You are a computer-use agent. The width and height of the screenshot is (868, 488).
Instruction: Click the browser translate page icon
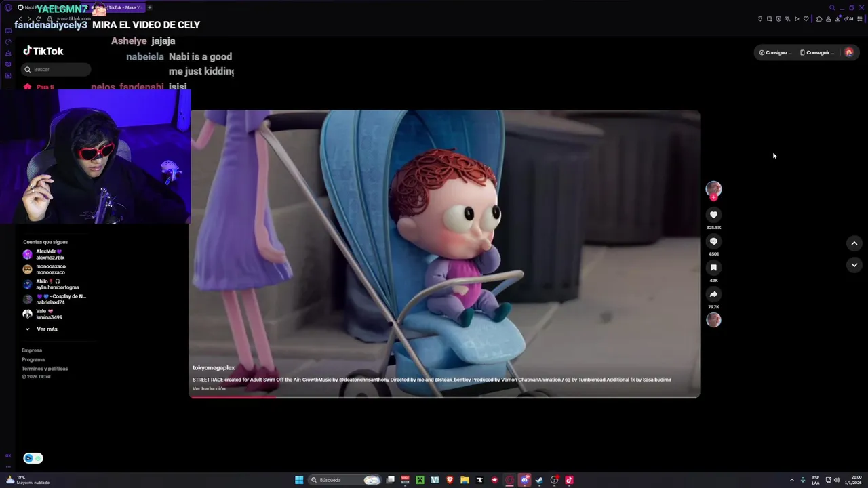pyautogui.click(x=787, y=19)
